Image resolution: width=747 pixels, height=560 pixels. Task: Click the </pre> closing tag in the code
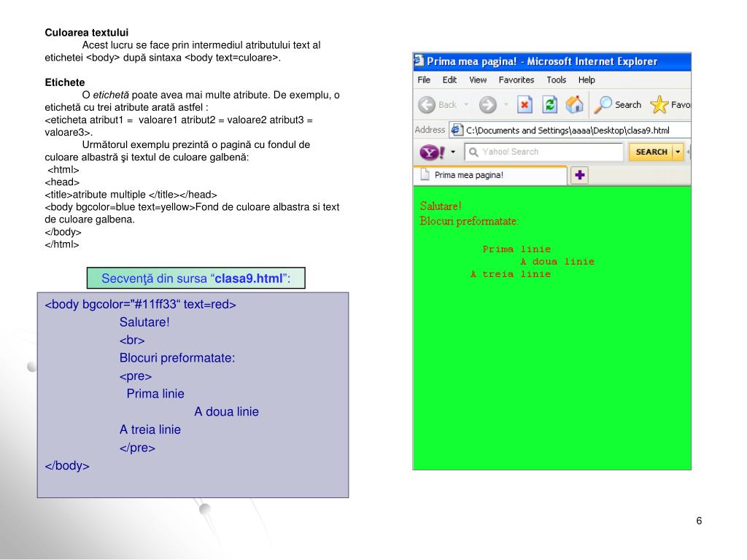(x=137, y=448)
